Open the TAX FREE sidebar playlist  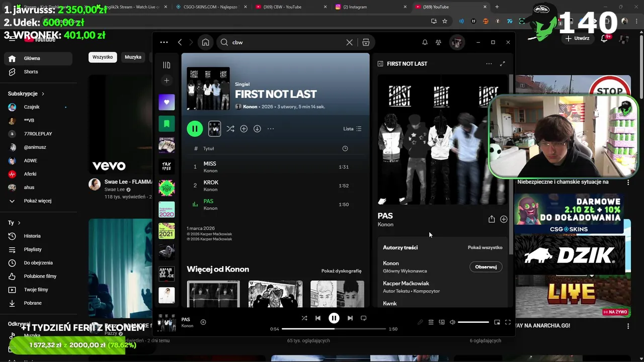[x=167, y=166]
